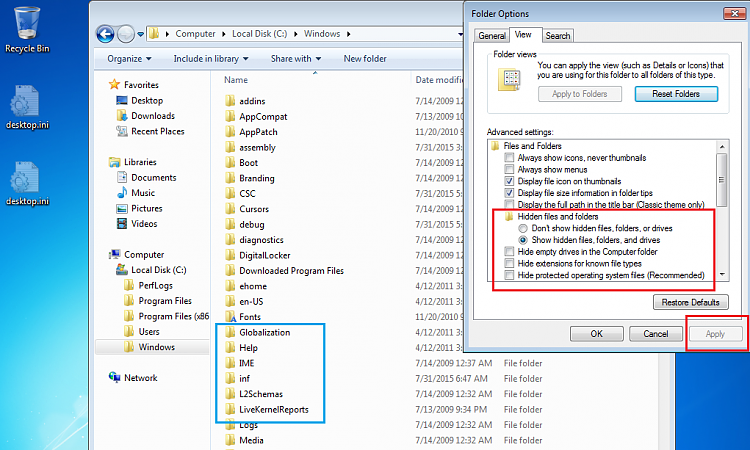This screenshot has height=450, width=750.
Task: Click the Computer icon in navigation pane
Action: pyautogui.click(x=114, y=254)
